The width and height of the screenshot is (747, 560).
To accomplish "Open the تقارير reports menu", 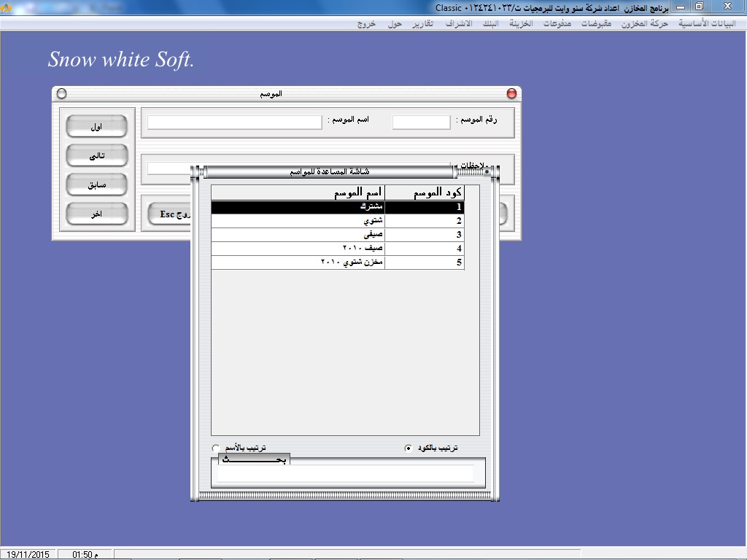I will 421,23.
